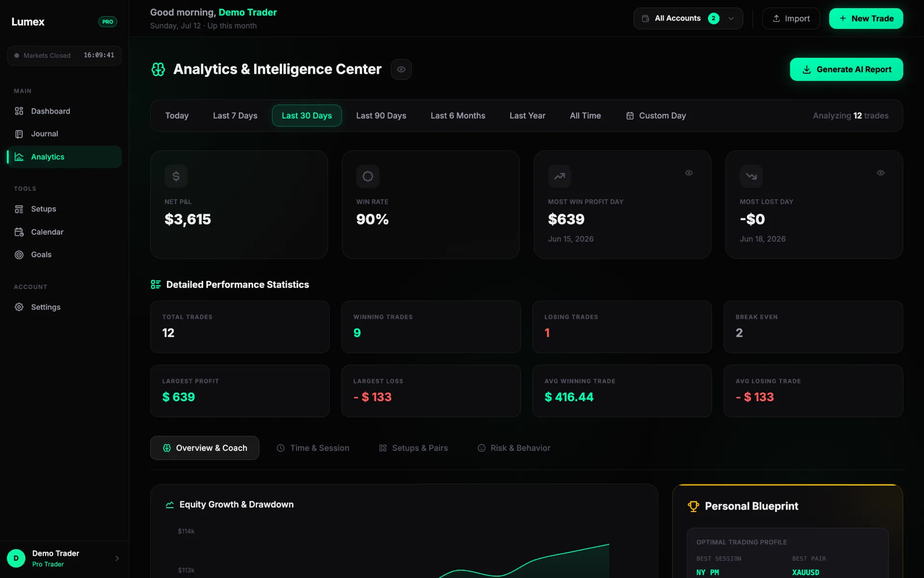924x578 pixels.
Task: Click the Net P&L value $3,615
Action: click(x=188, y=220)
